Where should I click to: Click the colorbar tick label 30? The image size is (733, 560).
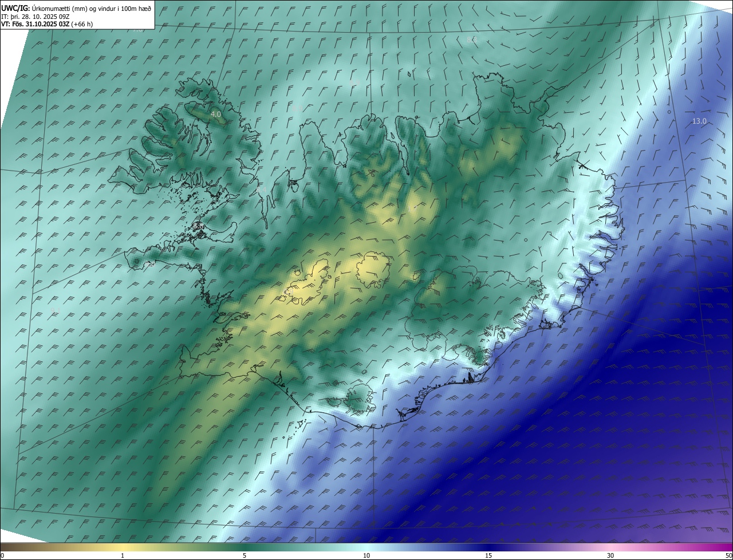tap(610, 555)
